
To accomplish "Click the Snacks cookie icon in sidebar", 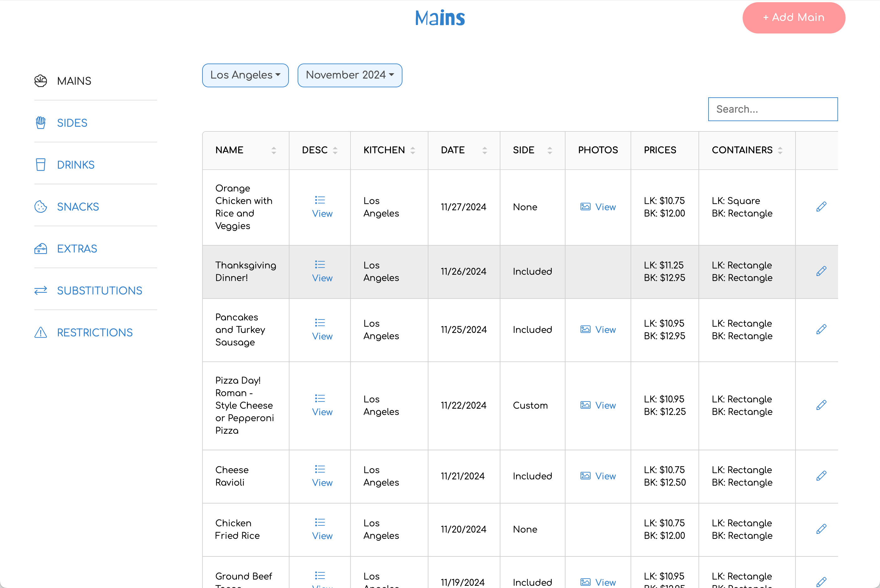I will click(40, 207).
